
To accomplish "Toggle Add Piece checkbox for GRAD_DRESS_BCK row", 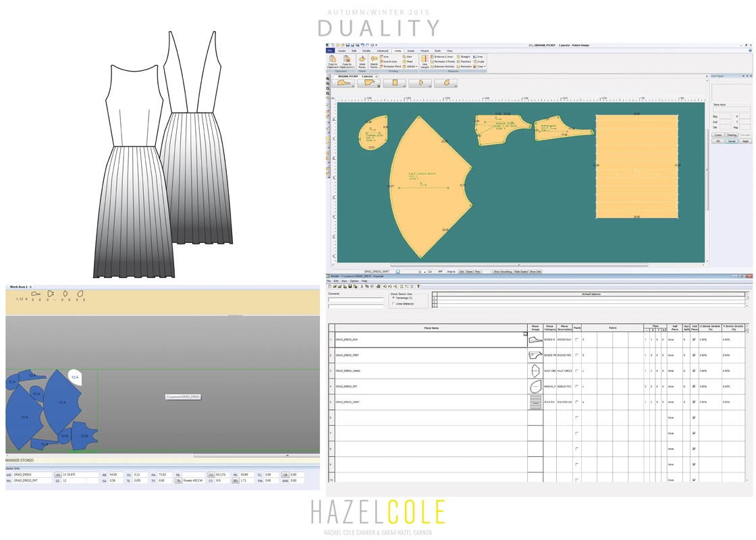I will pyautogui.click(x=694, y=340).
